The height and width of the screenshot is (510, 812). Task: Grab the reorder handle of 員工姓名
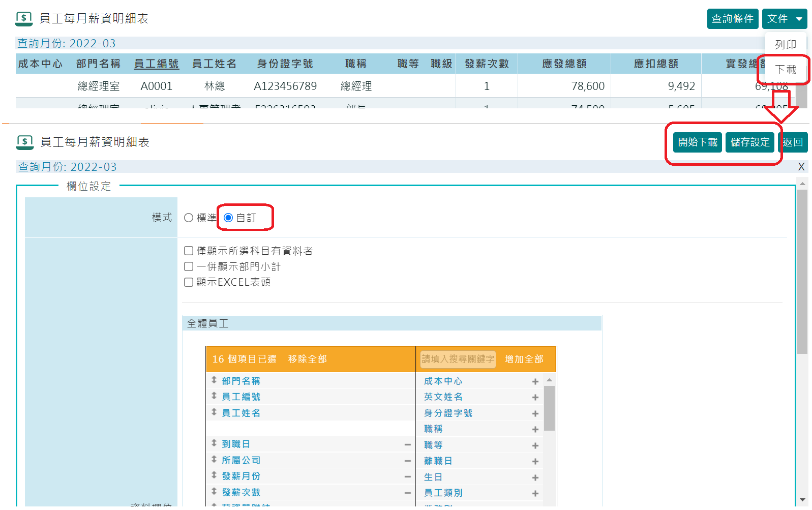(214, 412)
